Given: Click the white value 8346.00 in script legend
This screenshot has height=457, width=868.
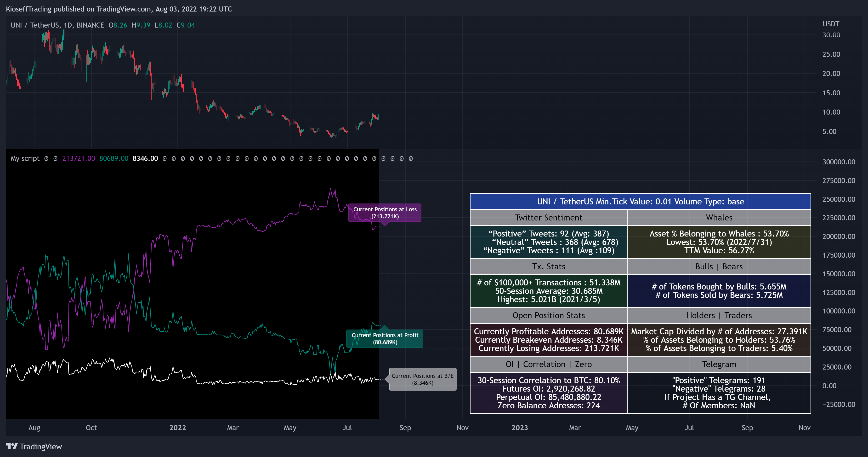Looking at the screenshot, I should click(145, 158).
